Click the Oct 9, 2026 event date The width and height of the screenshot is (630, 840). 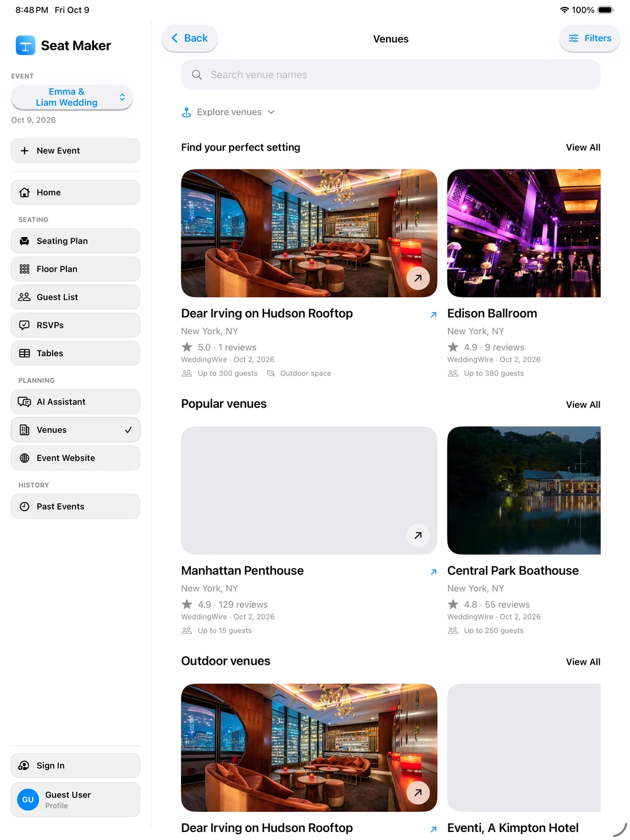[33, 120]
